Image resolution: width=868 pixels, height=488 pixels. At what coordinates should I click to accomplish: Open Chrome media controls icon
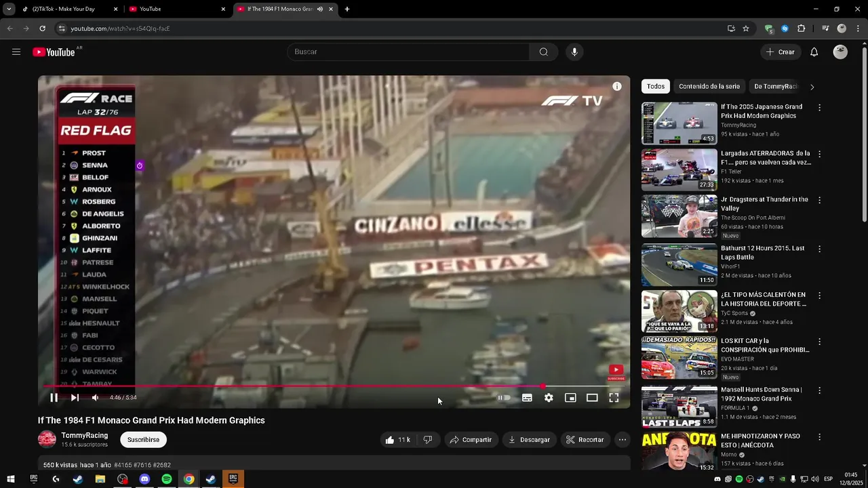coord(825,28)
